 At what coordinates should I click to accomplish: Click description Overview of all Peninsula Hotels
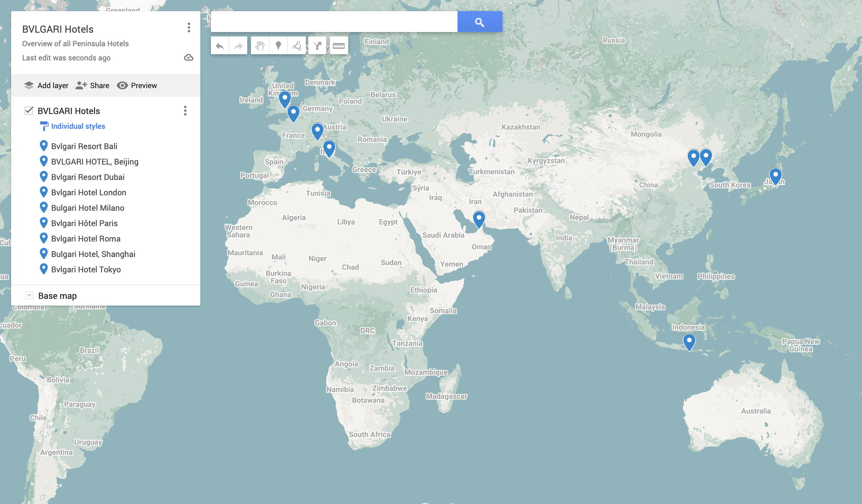[76, 44]
